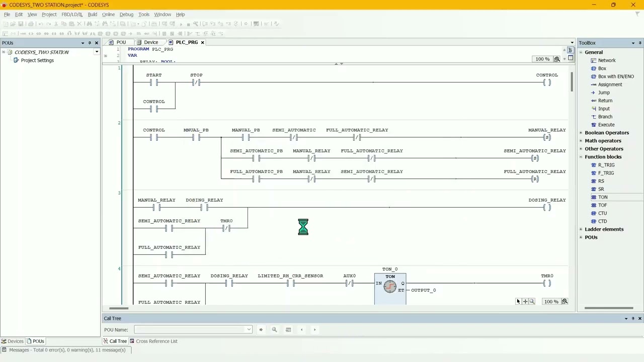The width and height of the screenshot is (644, 362).
Task: Collapse Function blocks category in ToolBox
Action: click(x=581, y=157)
